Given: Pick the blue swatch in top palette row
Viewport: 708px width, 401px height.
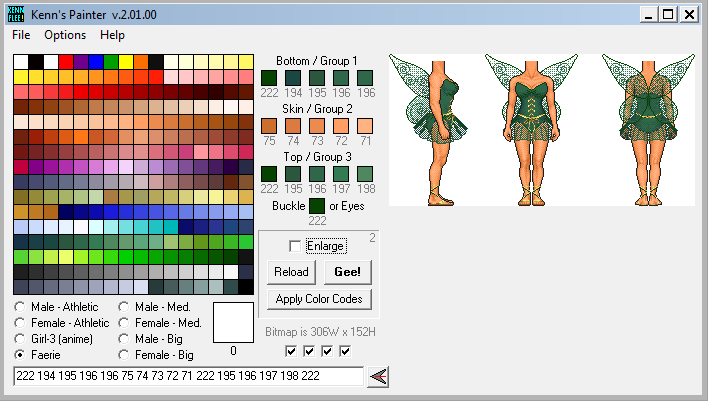Looking at the screenshot, I should pos(96,62).
